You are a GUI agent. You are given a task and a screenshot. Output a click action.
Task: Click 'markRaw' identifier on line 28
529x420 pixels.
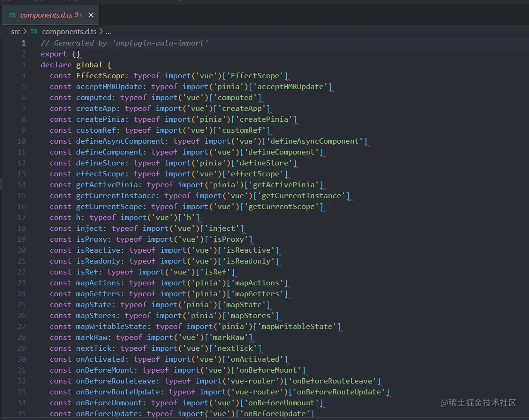(x=91, y=338)
